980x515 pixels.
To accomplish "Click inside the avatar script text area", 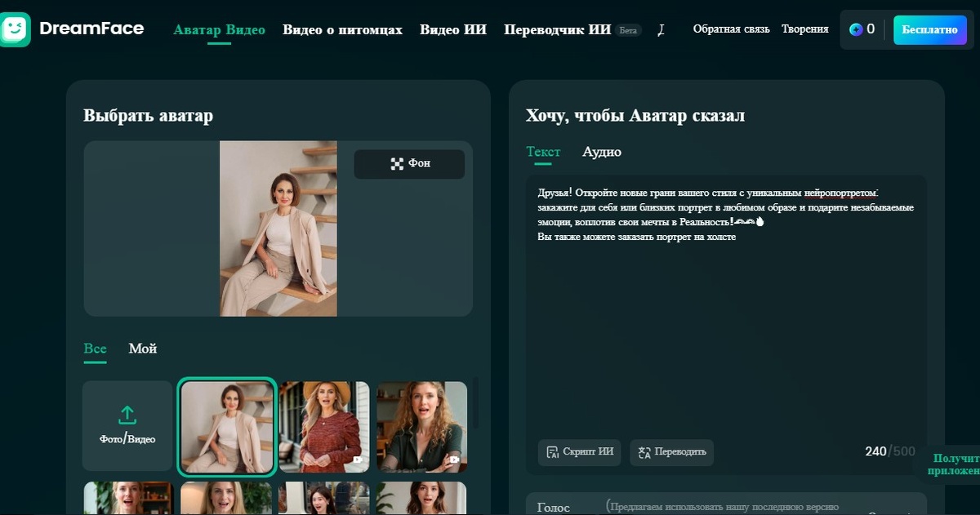I will point(726,326).
